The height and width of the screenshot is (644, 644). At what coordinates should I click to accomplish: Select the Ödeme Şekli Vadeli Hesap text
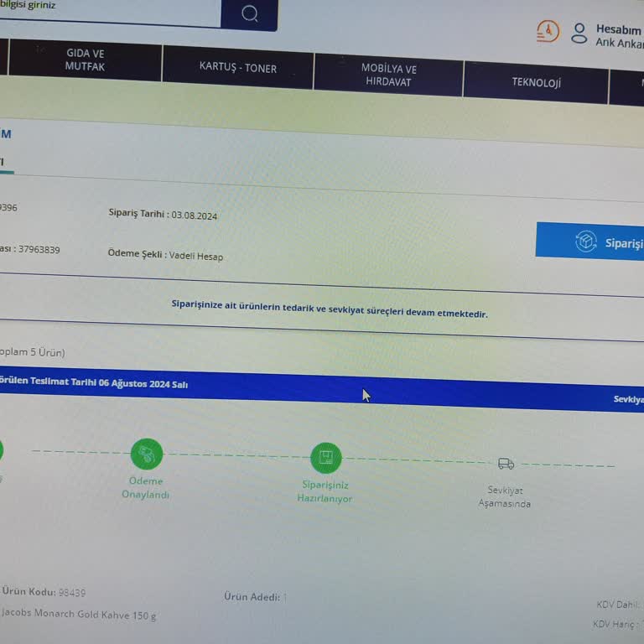coord(165,255)
